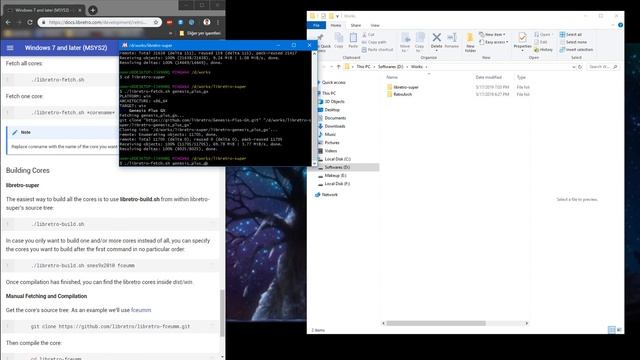Open Chrome's three-dot menu

pyautogui.click(x=218, y=22)
